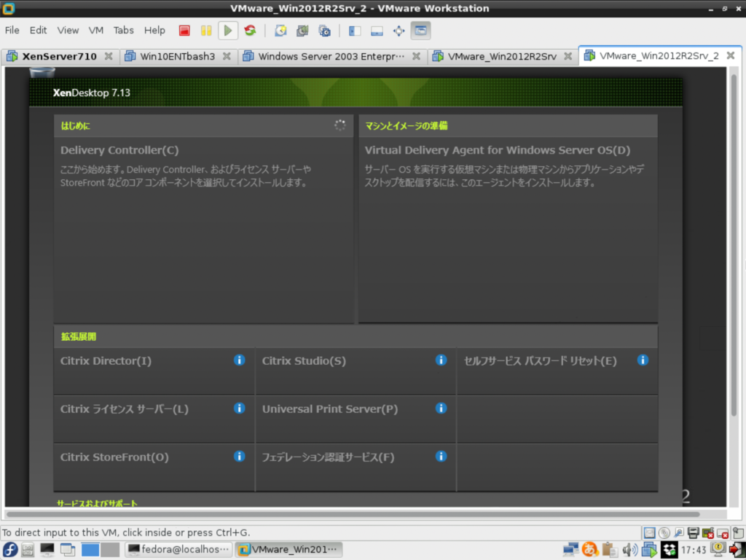Image resolution: width=746 pixels, height=560 pixels.
Task: Install Citrix Director(I)
Action: (106, 360)
